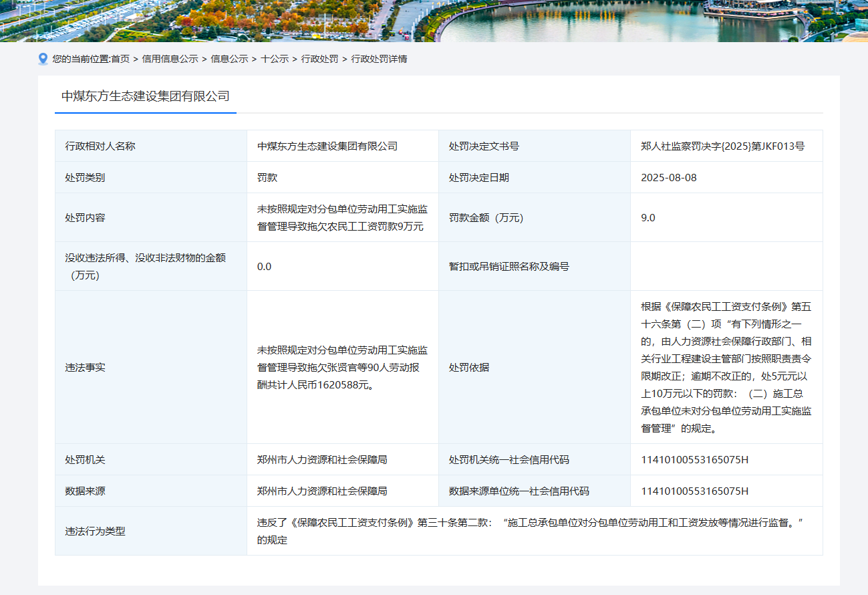The height and width of the screenshot is (595, 868).
Task: Click the 处罚类别 label
Action: pyautogui.click(x=85, y=177)
